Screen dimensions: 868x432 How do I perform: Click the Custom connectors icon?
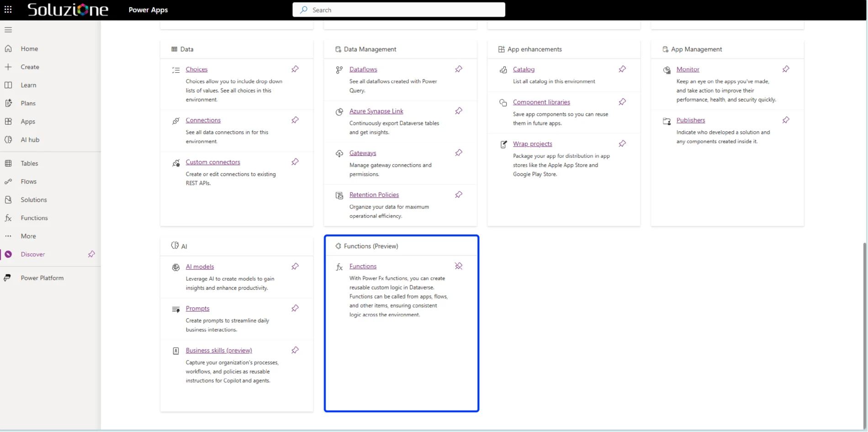[x=176, y=163]
